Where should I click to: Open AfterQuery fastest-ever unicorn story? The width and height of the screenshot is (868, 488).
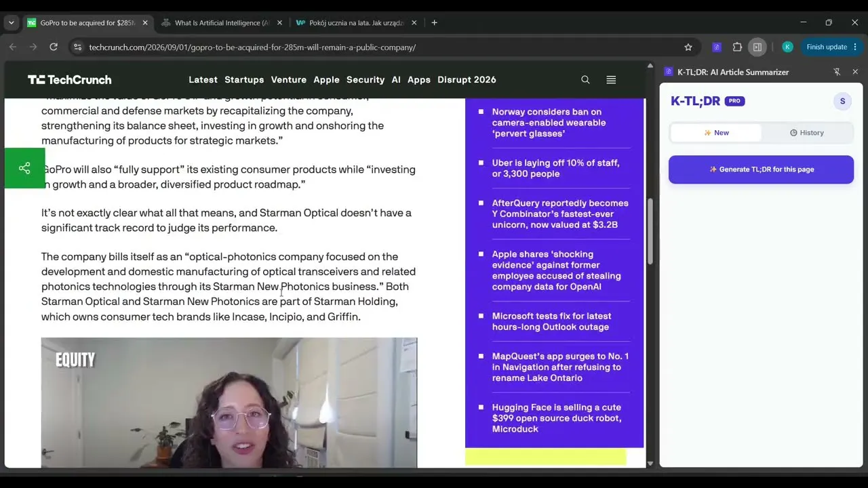coord(560,213)
